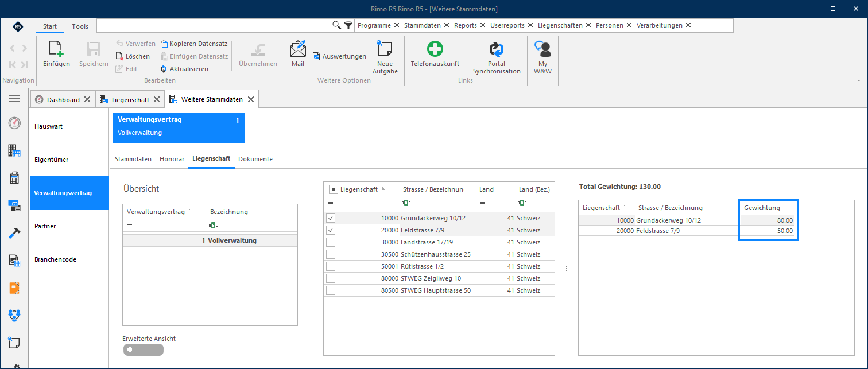Remove the Programme search tag
Image resolution: width=868 pixels, height=369 pixels.
point(397,25)
